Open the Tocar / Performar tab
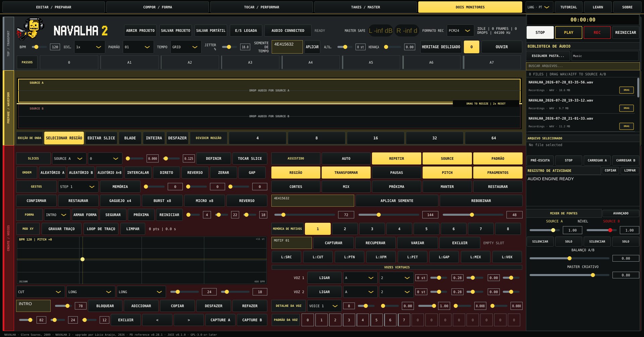Screen dimensions: 644x337 pos(262,7)
